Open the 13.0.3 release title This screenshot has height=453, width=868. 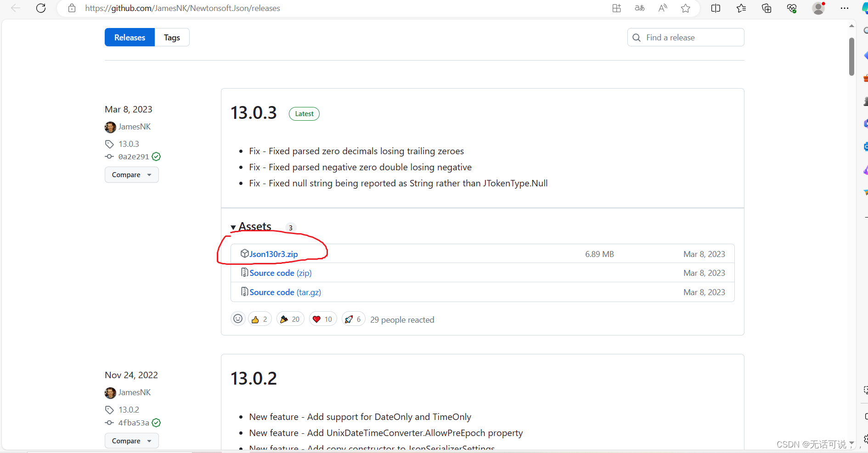point(254,113)
